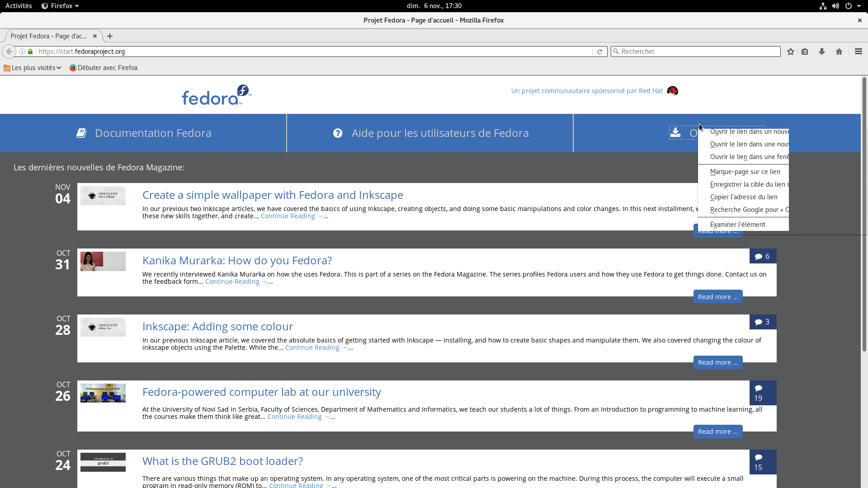This screenshot has height=488, width=868.
Task: Open the Firefox hamburger menu
Action: click(x=859, y=52)
